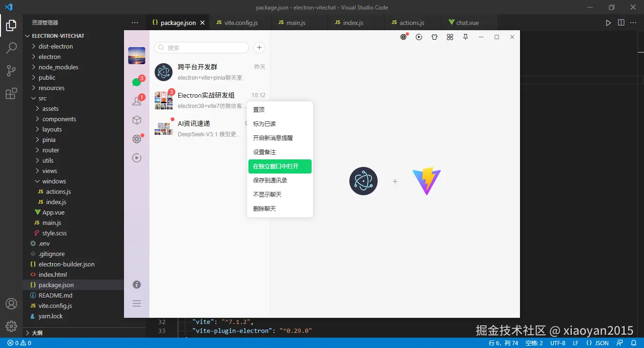Open favorites via the cube icon in chat sidebar
644x348 pixels.
(x=136, y=120)
